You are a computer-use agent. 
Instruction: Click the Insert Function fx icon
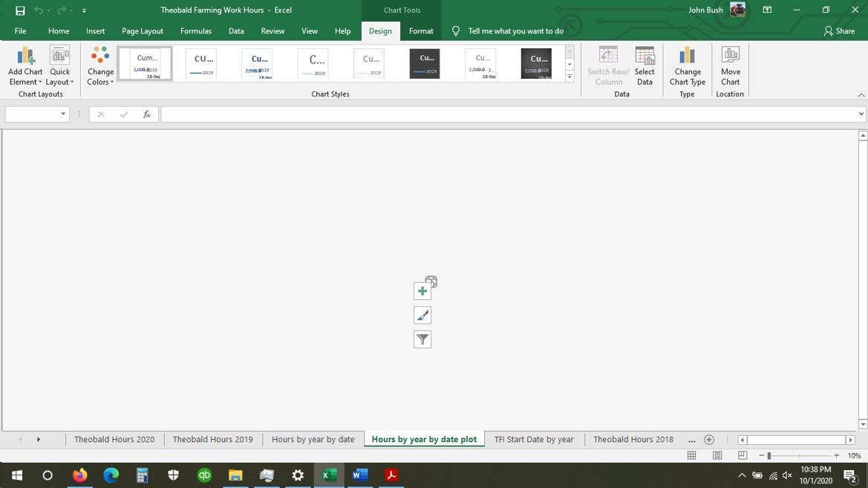click(147, 114)
